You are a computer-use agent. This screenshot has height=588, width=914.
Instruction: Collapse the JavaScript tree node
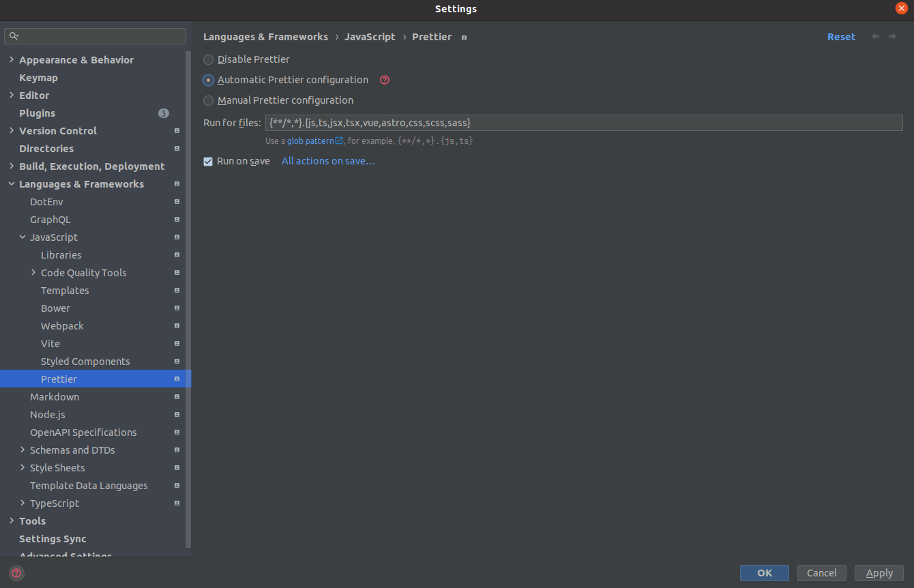23,237
